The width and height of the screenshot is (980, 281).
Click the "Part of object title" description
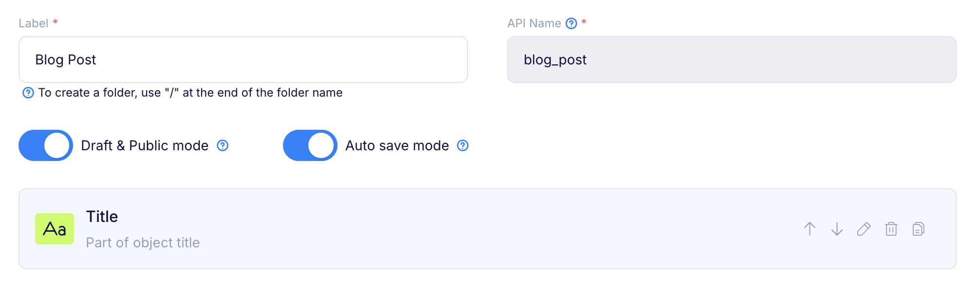coord(143,242)
